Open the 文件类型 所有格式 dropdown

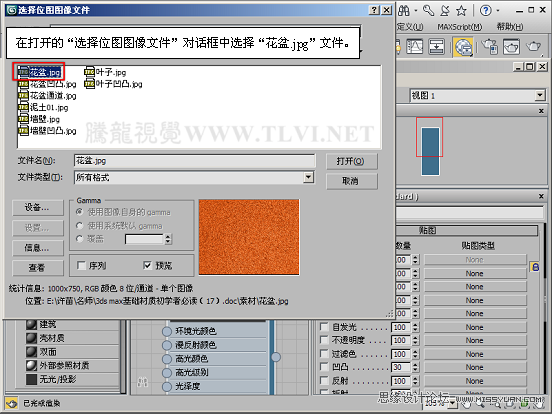tap(308, 177)
